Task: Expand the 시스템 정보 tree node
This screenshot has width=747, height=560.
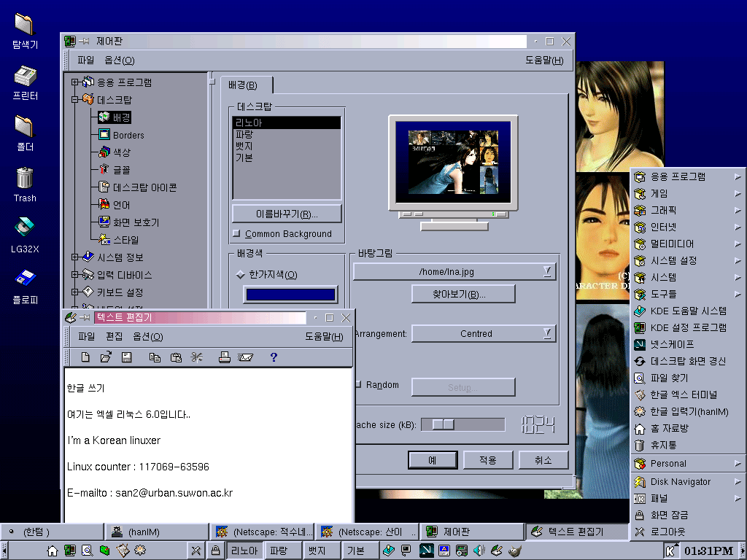Action: 75,257
